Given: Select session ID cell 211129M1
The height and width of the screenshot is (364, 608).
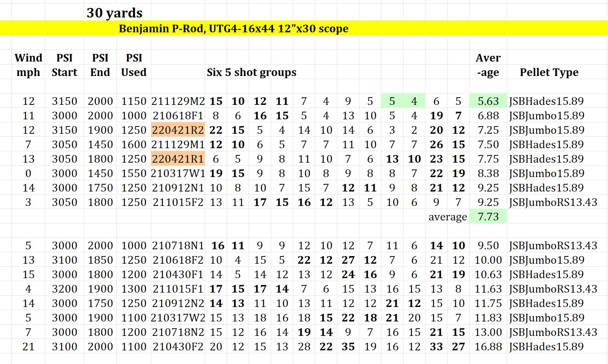Looking at the screenshot, I should (178, 144).
